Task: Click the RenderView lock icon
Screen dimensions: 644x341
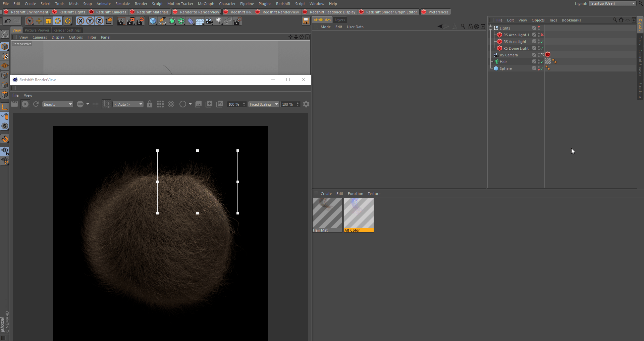Action: pyautogui.click(x=150, y=104)
